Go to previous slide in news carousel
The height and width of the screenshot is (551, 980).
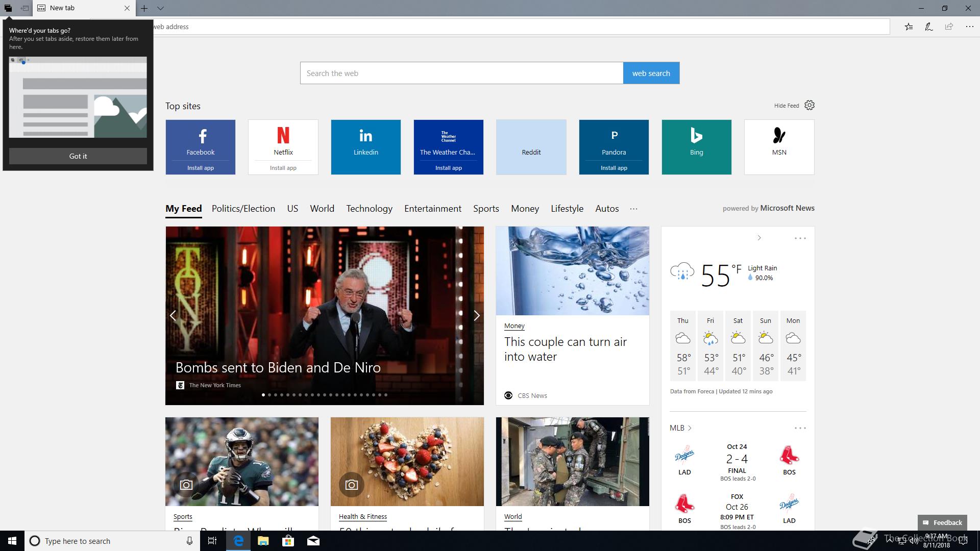(x=173, y=316)
